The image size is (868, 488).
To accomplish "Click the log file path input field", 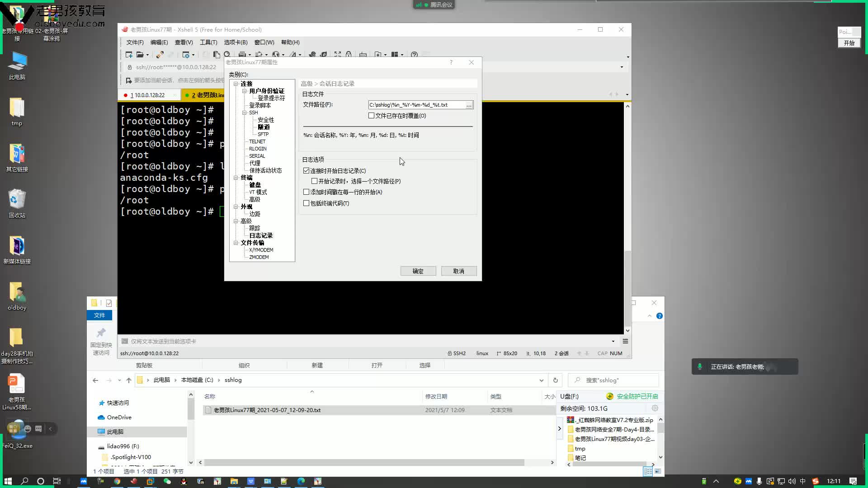I will tap(416, 105).
